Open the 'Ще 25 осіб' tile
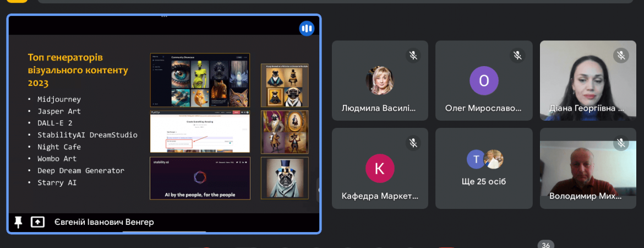 484,168
